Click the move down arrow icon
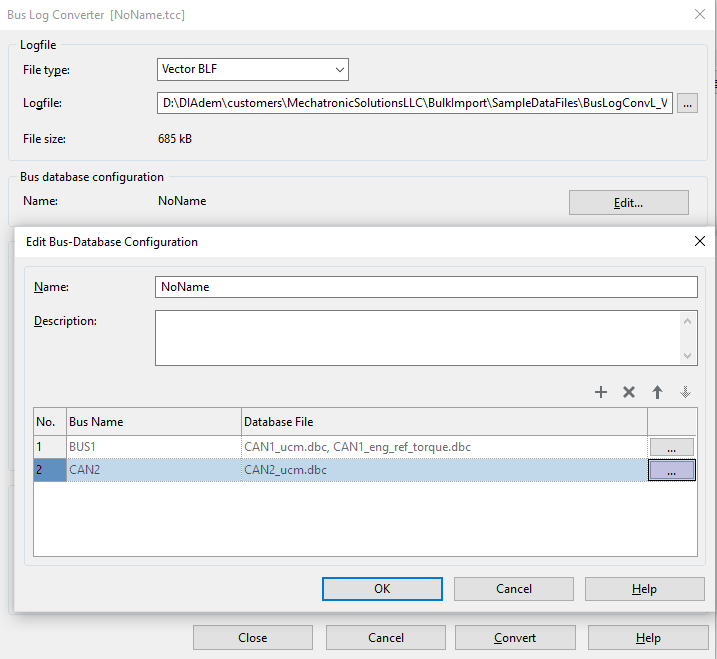Screen dimensions: 717x659 (x=685, y=392)
